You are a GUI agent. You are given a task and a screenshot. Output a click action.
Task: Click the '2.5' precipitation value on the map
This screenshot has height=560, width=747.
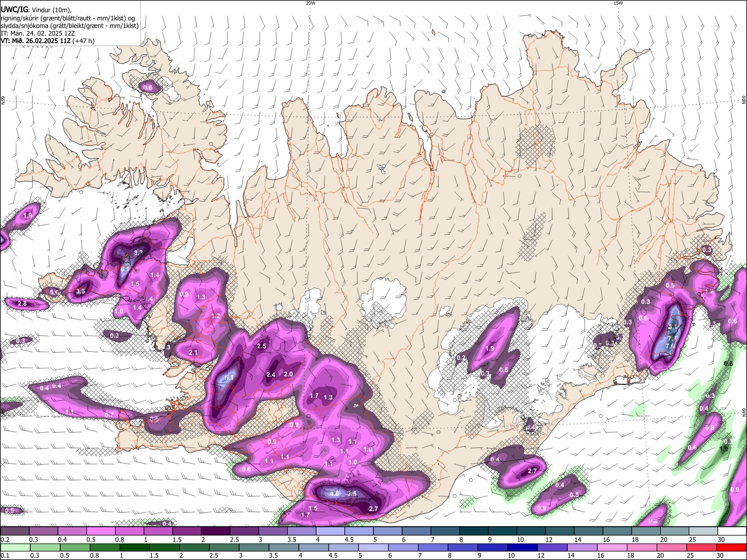coord(261,346)
